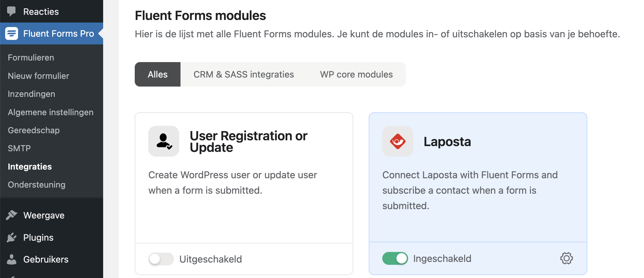Viewport: 644px width, 278px height.
Task: Open the Reacties menu item
Action: (x=52, y=12)
